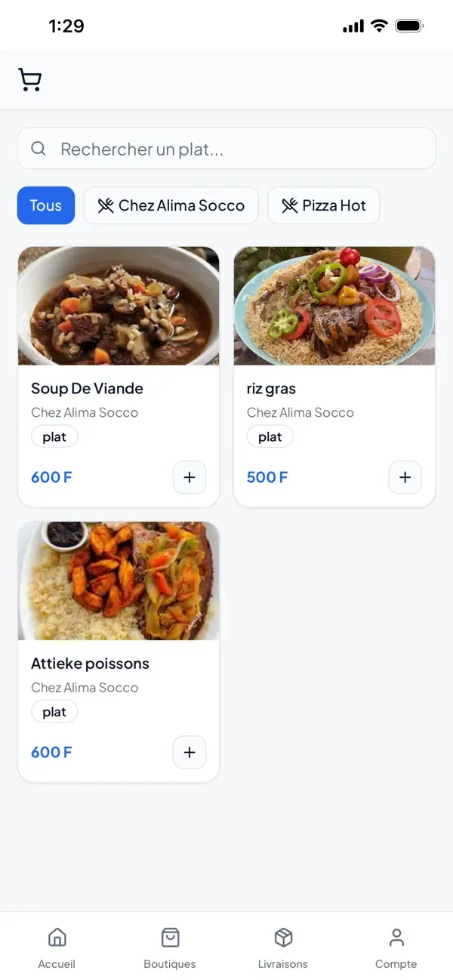Tap the 600 F price of Soup De Viande
Image resolution: width=453 pixels, height=980 pixels.
point(51,477)
